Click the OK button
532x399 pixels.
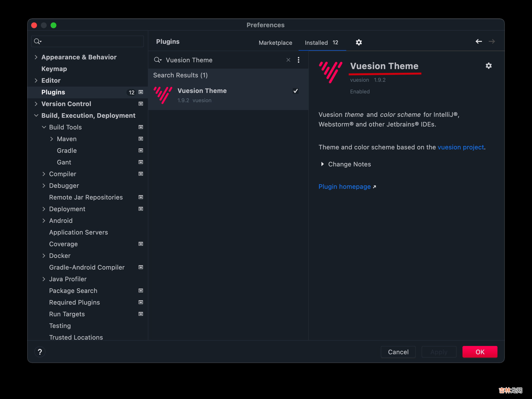pyautogui.click(x=479, y=352)
